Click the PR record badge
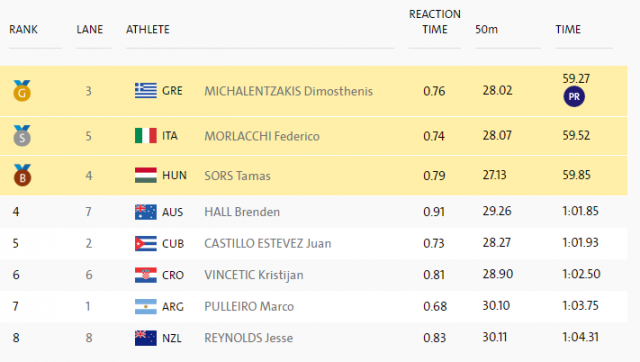The width and height of the screenshot is (640, 362). point(574,97)
